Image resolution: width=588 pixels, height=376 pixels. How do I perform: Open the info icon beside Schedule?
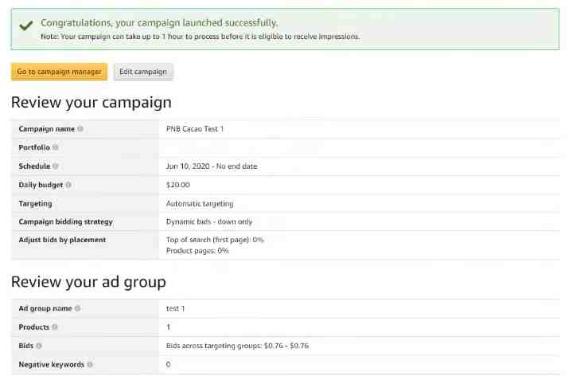click(56, 166)
